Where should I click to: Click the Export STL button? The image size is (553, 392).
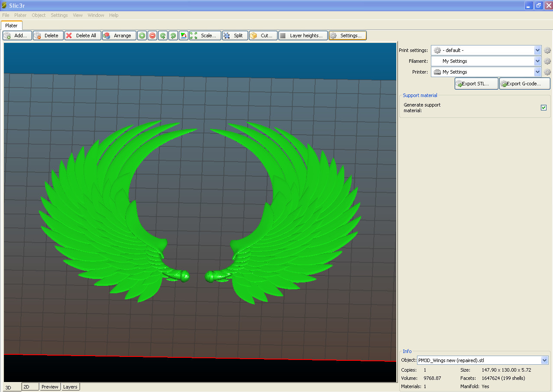pos(476,84)
